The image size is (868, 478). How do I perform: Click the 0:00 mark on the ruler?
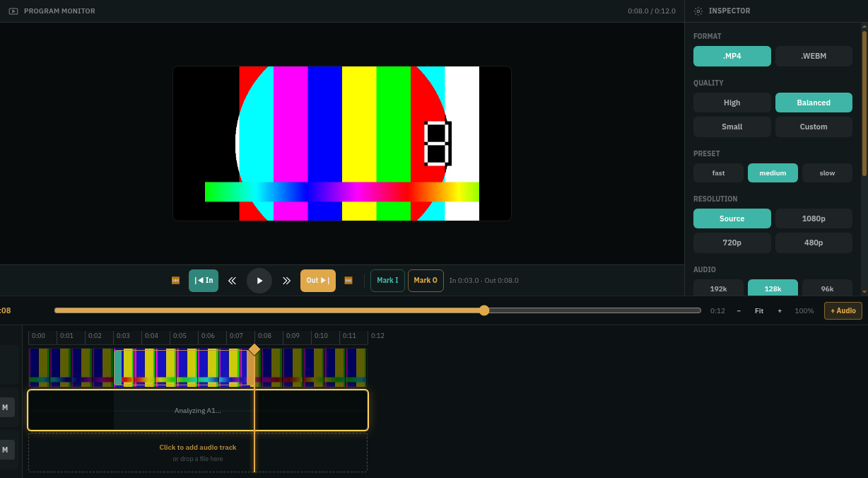pos(38,336)
